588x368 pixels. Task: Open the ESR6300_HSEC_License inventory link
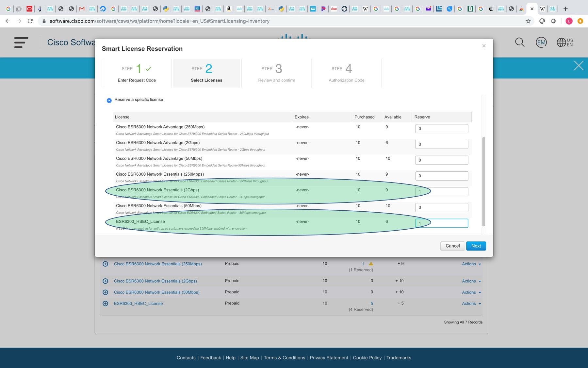point(138,304)
